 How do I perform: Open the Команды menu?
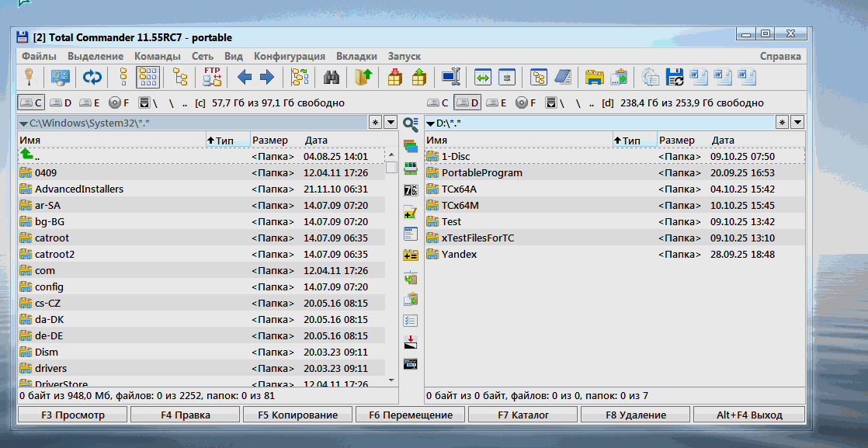157,56
